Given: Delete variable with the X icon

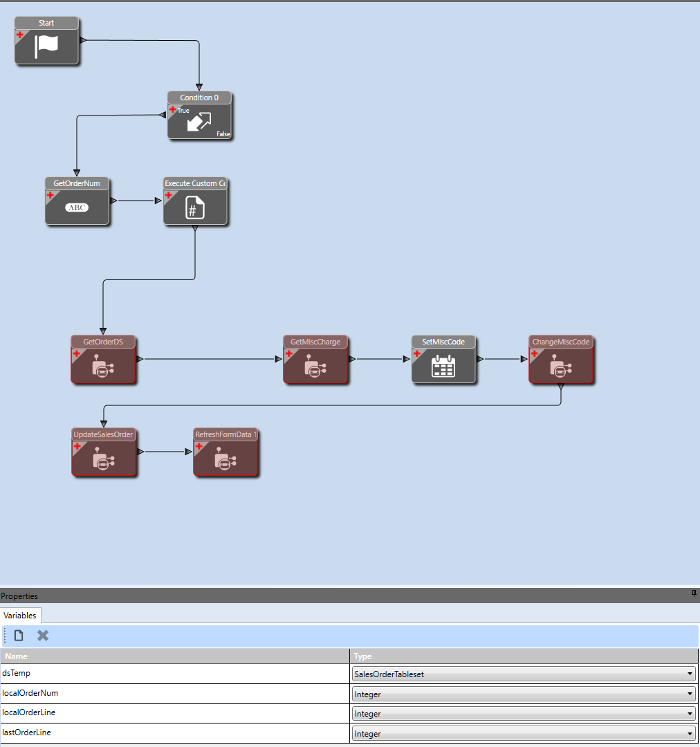Looking at the screenshot, I should [43, 636].
